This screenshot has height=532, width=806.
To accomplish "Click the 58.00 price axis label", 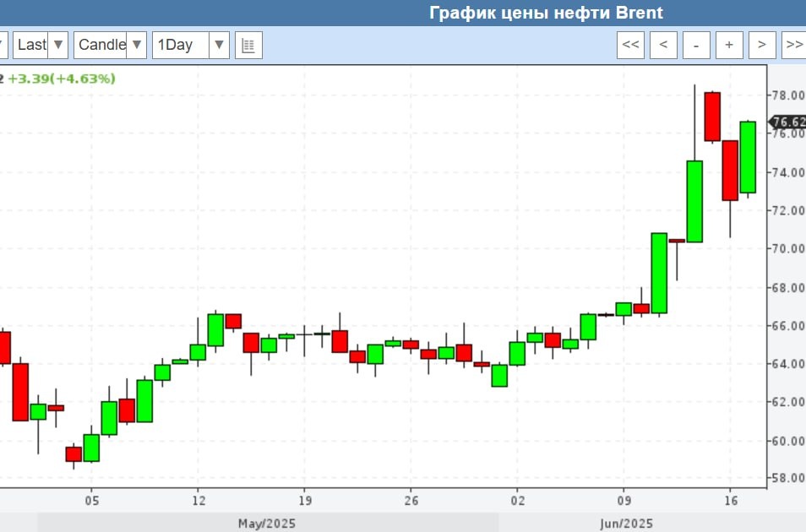I will pos(790,478).
